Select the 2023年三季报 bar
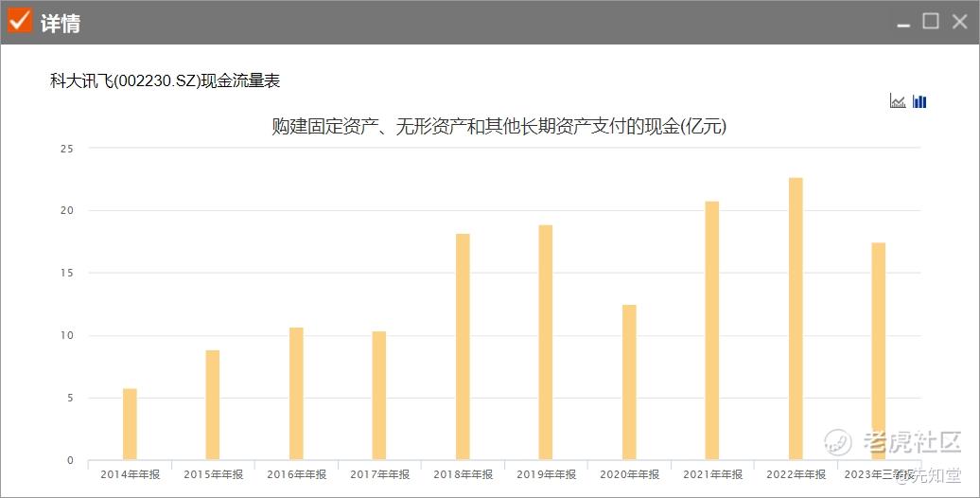Screen dimensions: 980x498 click(x=879, y=351)
